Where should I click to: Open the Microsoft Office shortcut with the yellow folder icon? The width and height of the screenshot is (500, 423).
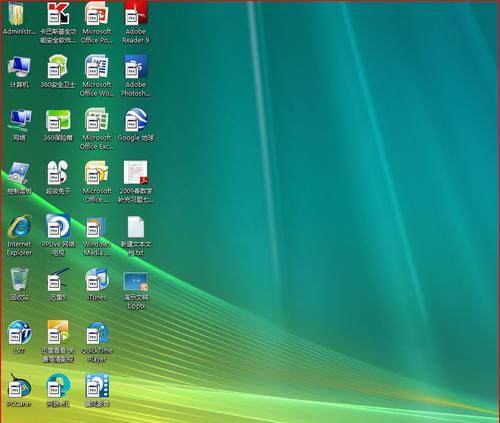[x=97, y=173]
